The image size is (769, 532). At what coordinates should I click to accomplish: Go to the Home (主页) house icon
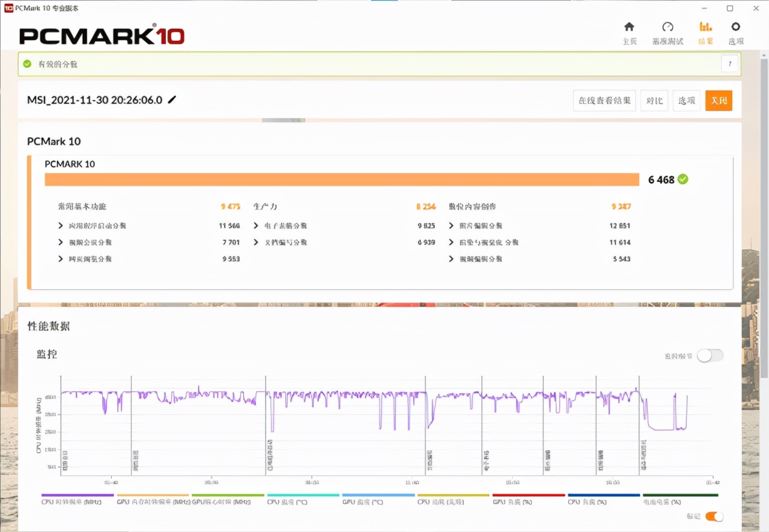pos(629,27)
